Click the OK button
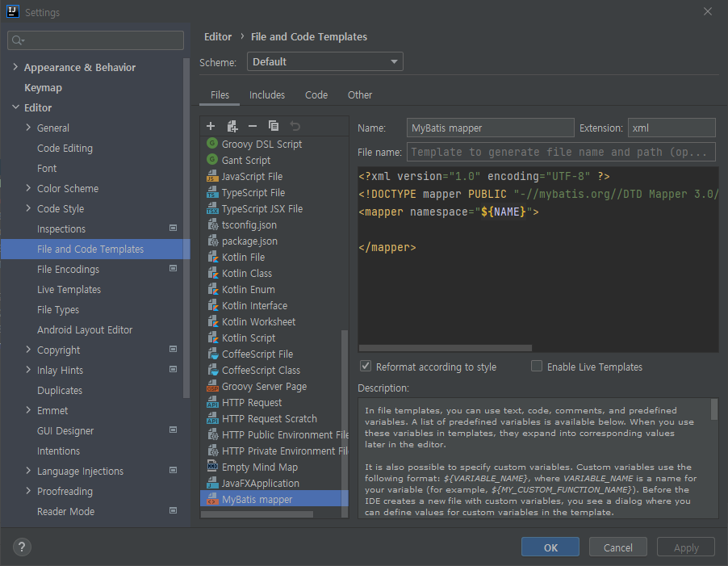 tap(550, 547)
